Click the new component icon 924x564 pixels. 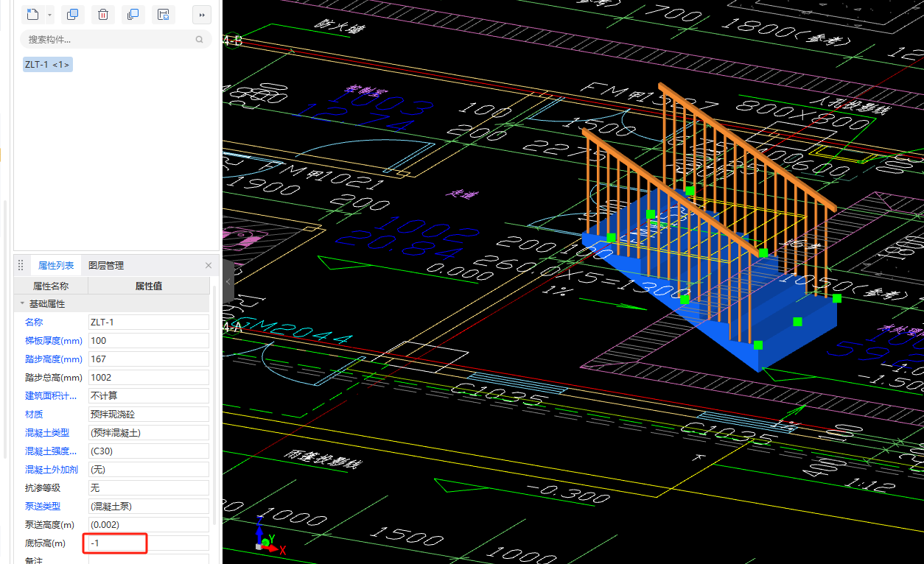pyautogui.click(x=32, y=14)
